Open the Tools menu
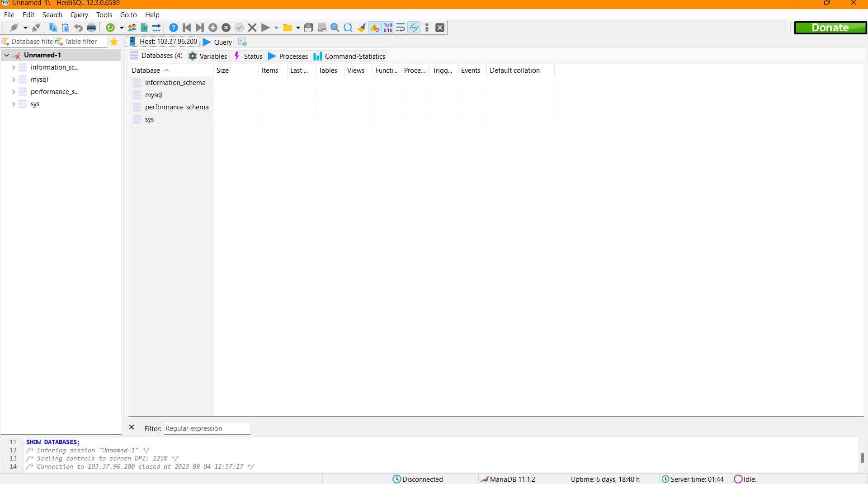Viewport: 868px width, 484px height. pos(104,15)
